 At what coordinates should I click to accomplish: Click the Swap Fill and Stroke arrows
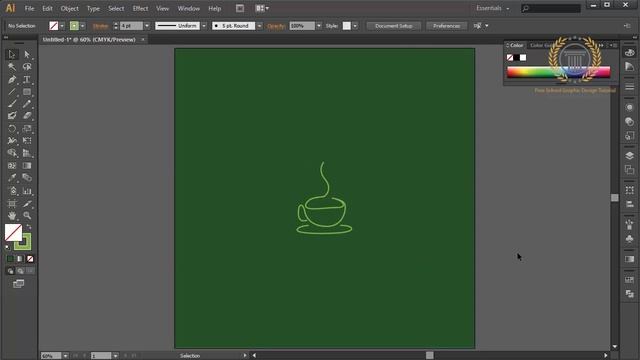29,227
